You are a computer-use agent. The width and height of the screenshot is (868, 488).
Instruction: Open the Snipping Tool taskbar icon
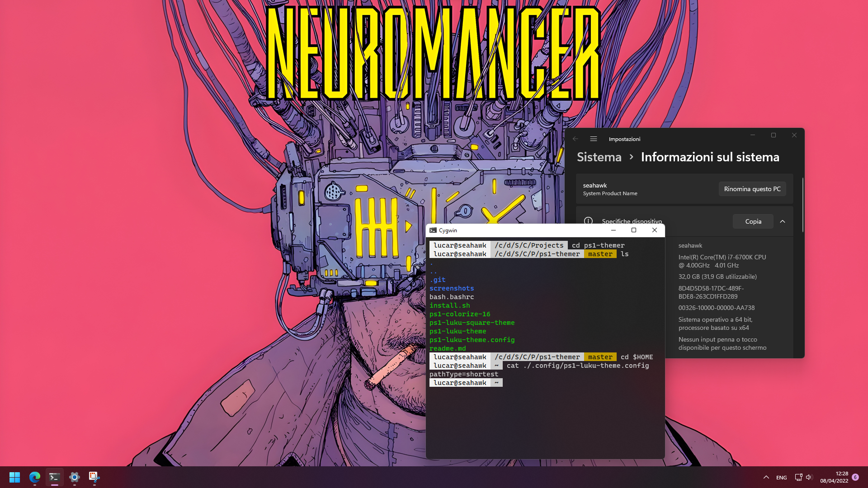pos(94,477)
